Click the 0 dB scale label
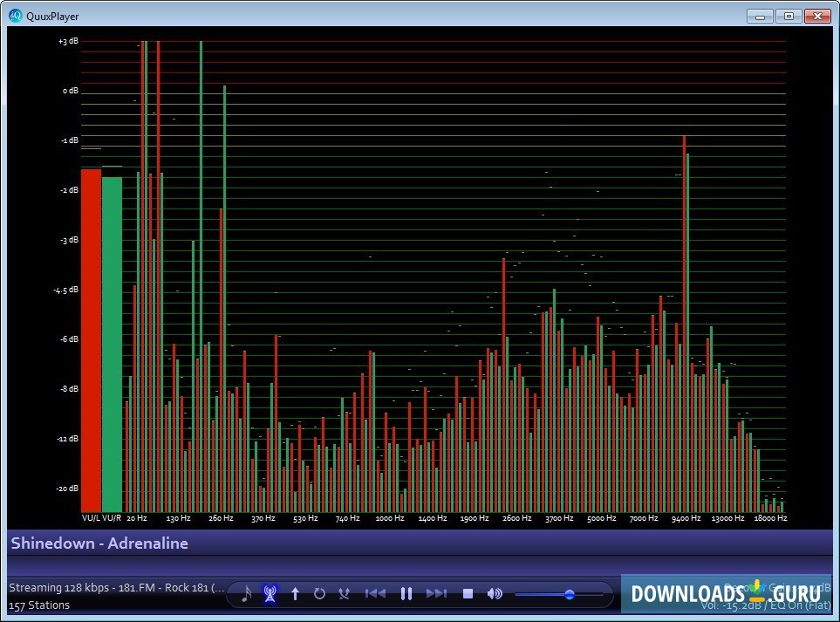The width and height of the screenshot is (840, 622). pyautogui.click(x=70, y=91)
